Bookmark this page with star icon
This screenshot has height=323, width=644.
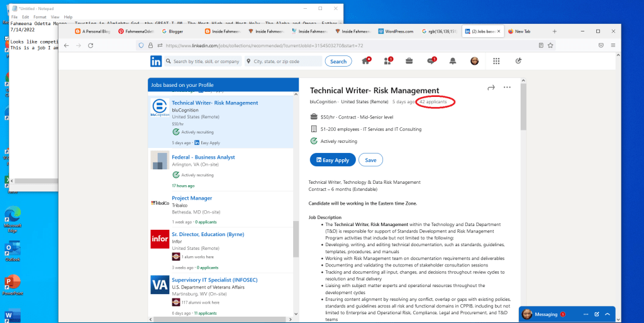(549, 45)
